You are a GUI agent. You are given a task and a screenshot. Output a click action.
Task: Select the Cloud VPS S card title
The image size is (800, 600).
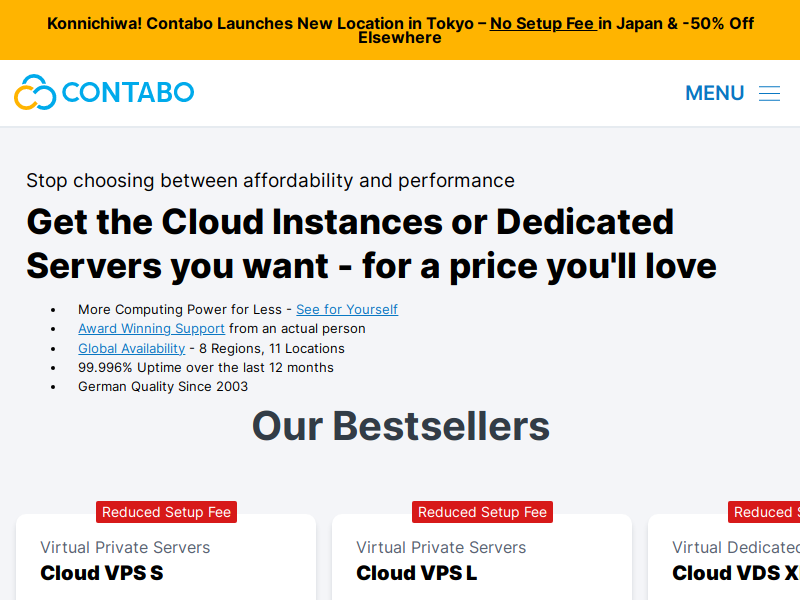point(102,573)
